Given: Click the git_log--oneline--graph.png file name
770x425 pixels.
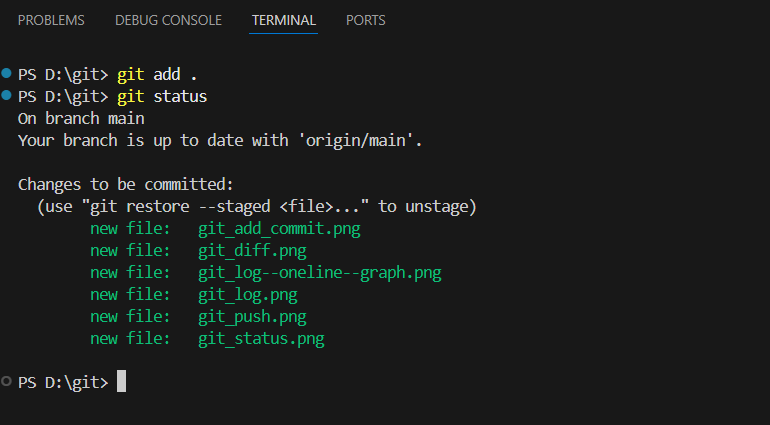Looking at the screenshot, I should [x=320, y=272].
